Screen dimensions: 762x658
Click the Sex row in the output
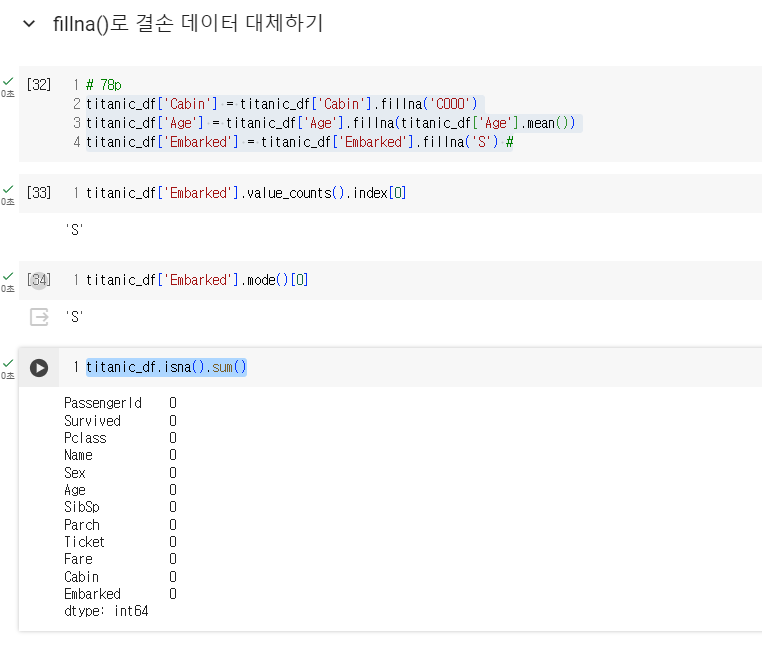coord(121,473)
